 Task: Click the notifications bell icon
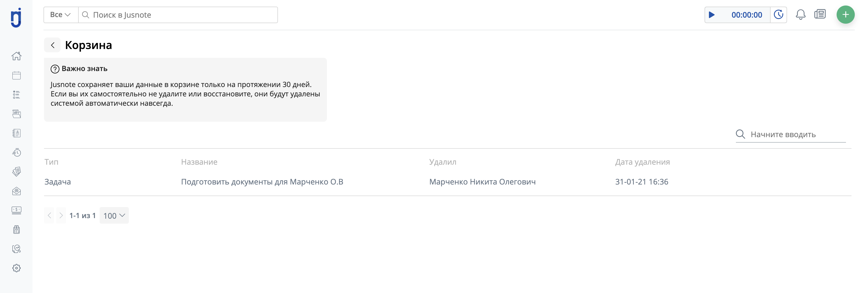coord(800,15)
